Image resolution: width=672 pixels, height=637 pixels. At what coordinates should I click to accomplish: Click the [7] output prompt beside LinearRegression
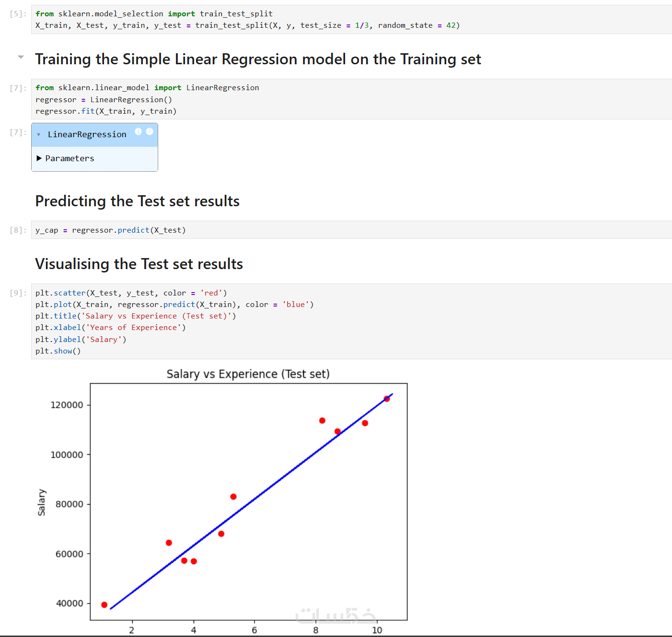18,132
